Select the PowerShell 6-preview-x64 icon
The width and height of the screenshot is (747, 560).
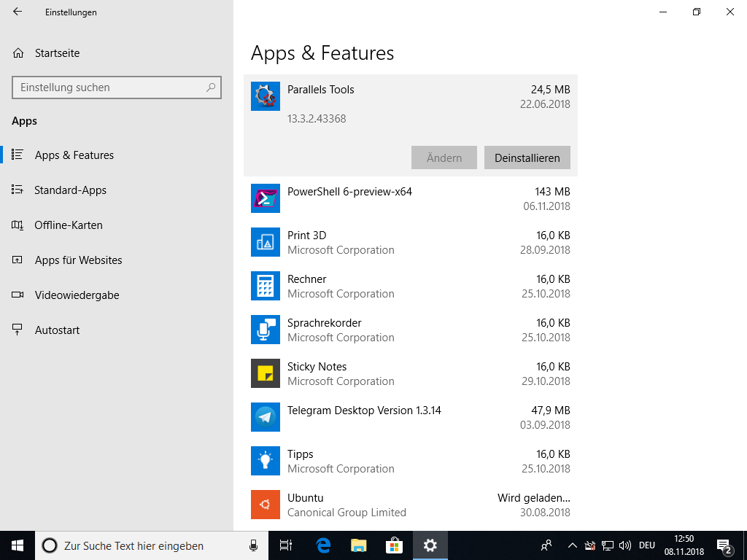click(265, 198)
